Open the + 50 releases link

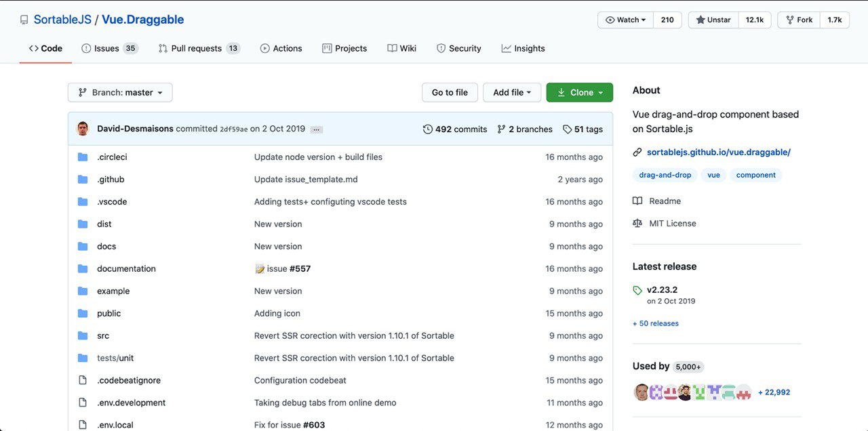[x=656, y=324]
